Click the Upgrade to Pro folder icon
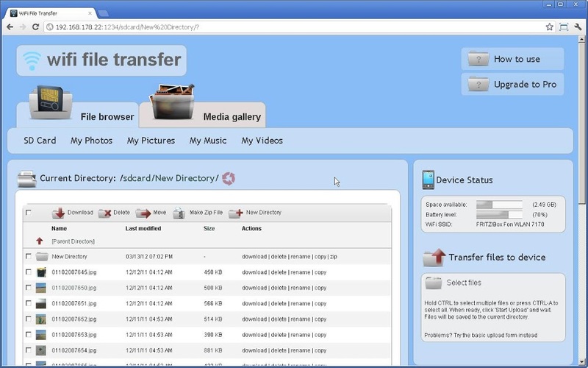 [x=478, y=85]
